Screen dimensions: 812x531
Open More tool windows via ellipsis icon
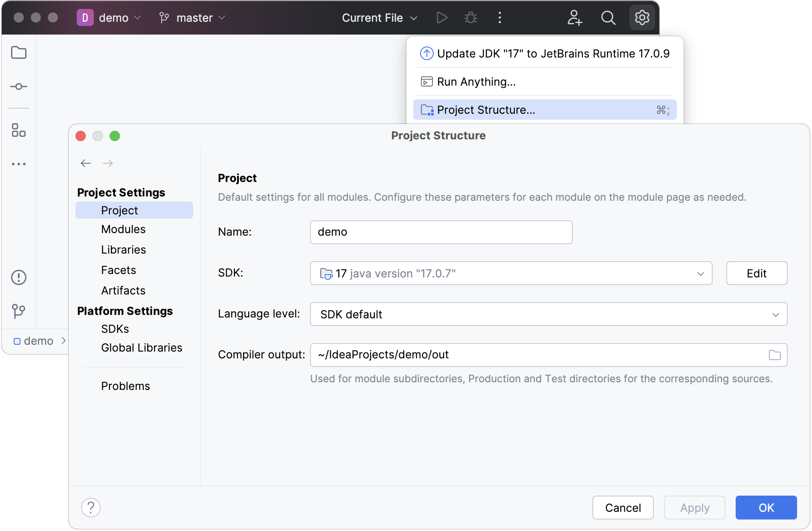tap(19, 164)
